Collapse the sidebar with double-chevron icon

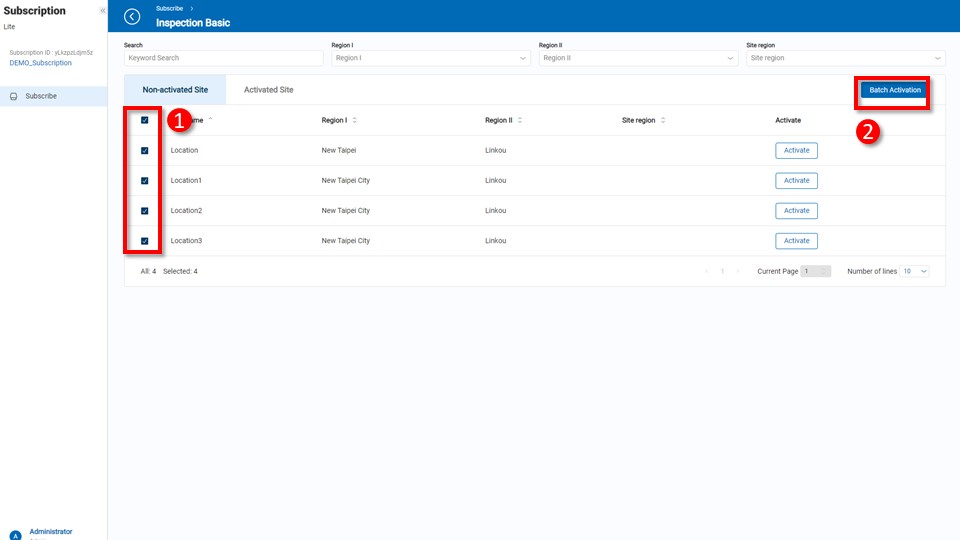click(x=102, y=10)
